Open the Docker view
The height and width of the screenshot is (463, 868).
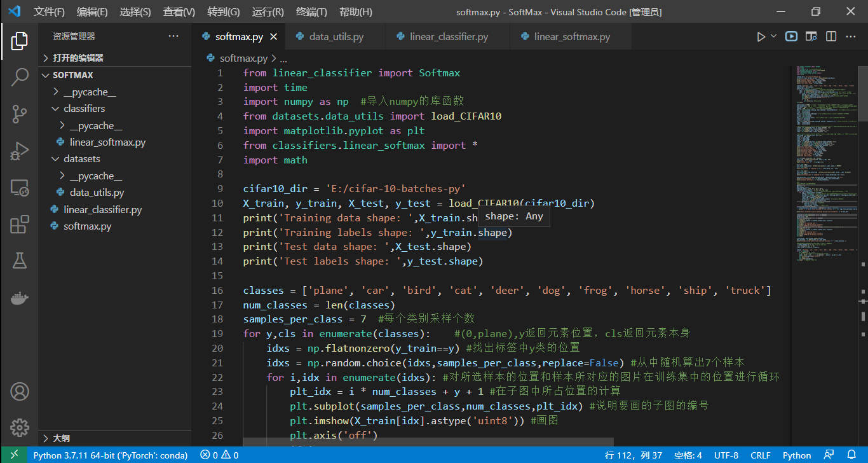tap(19, 298)
